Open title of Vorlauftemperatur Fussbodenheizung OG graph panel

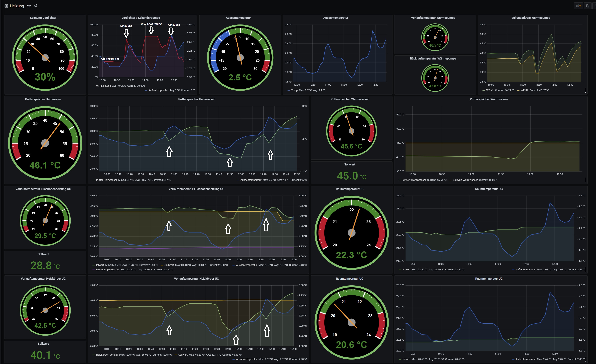click(x=196, y=189)
